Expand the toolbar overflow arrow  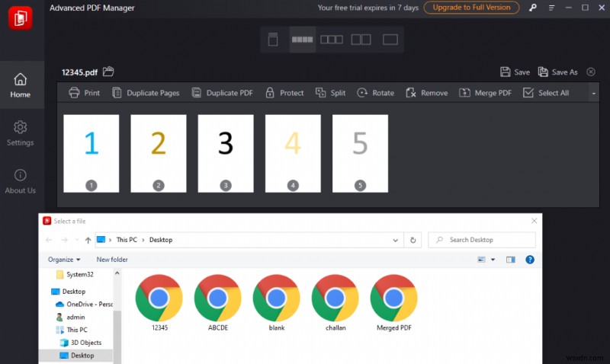pyautogui.click(x=593, y=93)
